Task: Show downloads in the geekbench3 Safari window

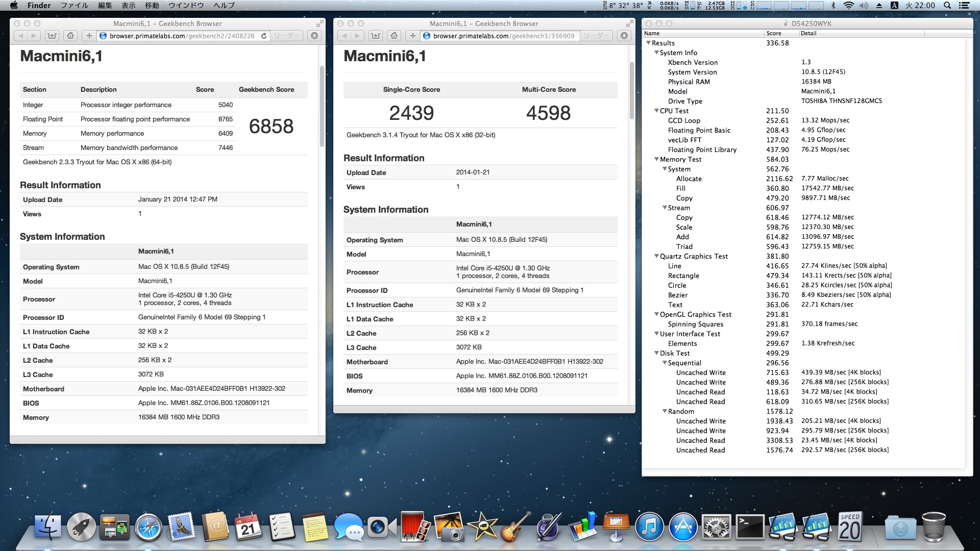Action: 624,36
